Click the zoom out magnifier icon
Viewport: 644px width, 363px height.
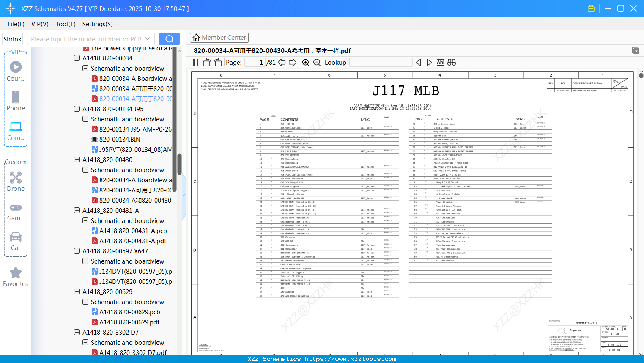tap(317, 63)
